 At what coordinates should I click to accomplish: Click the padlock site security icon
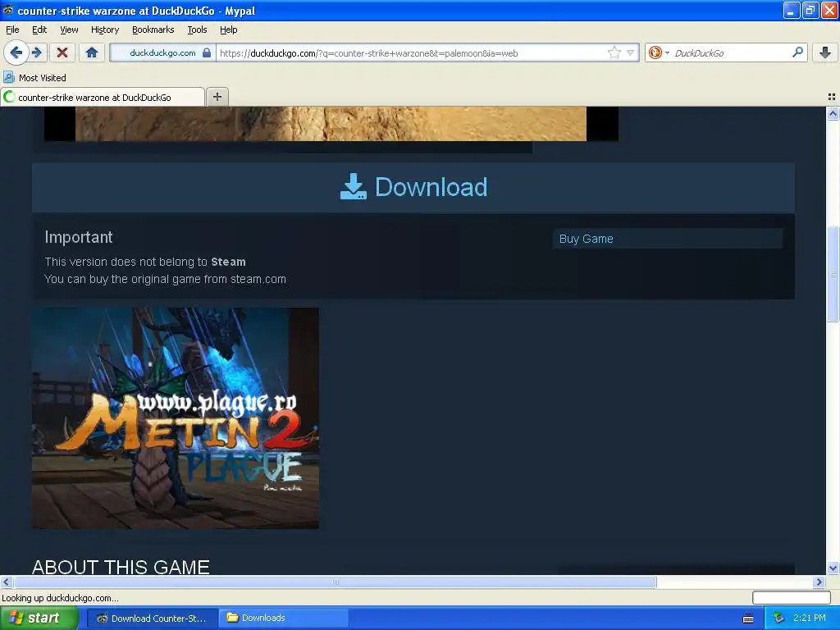pos(206,52)
